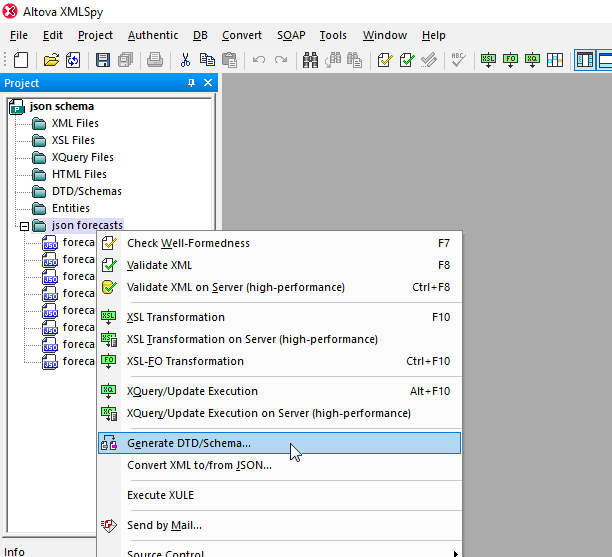Choose Convert XML to/from JSON entry

click(199, 465)
